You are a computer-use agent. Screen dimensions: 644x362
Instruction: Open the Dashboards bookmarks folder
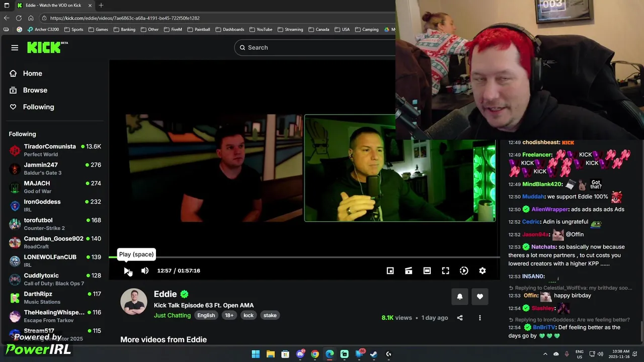click(230, 29)
